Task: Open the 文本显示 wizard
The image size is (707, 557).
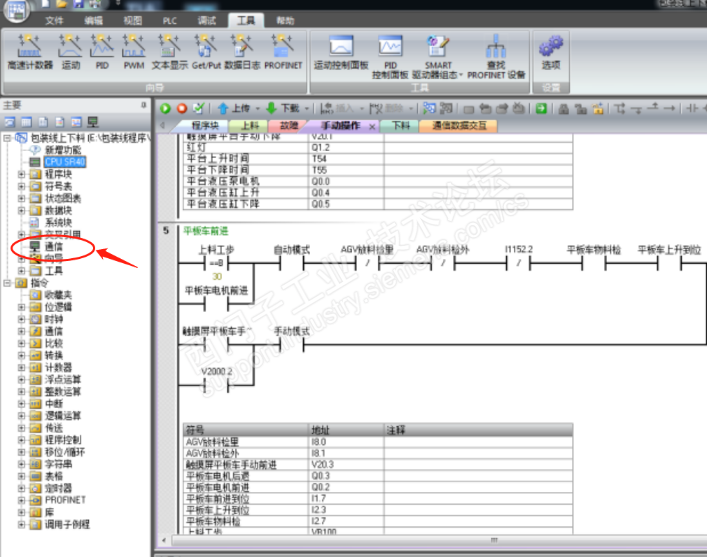Action: click(x=170, y=52)
